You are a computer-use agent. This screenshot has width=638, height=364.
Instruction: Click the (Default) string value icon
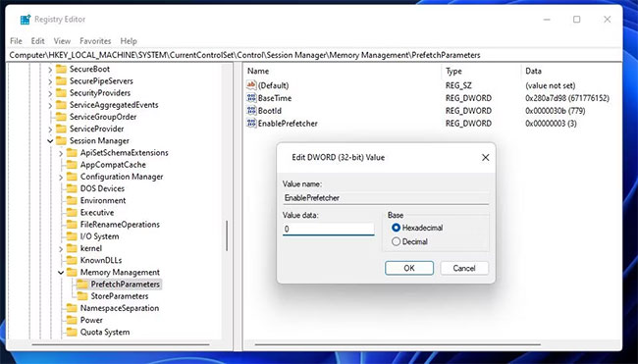(251, 85)
